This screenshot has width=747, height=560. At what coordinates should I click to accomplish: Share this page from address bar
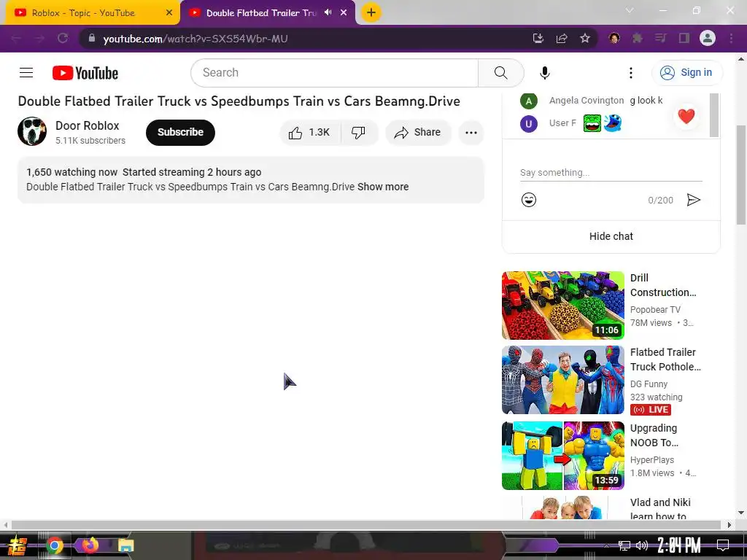pos(562,38)
